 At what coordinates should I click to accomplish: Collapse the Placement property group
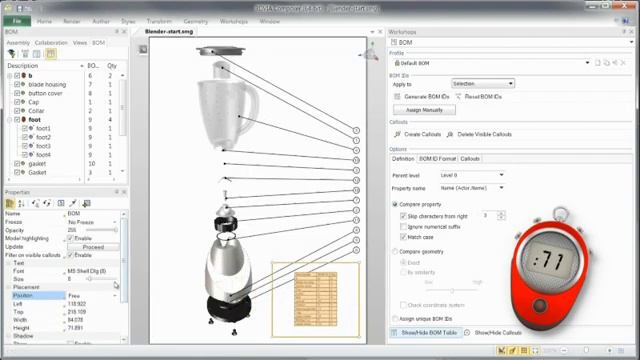point(8,287)
